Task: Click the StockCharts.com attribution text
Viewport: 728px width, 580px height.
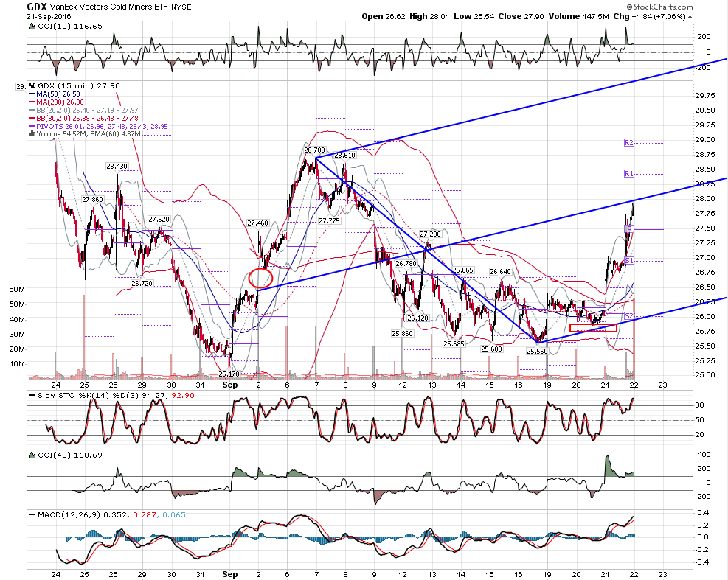Action: 659,7
